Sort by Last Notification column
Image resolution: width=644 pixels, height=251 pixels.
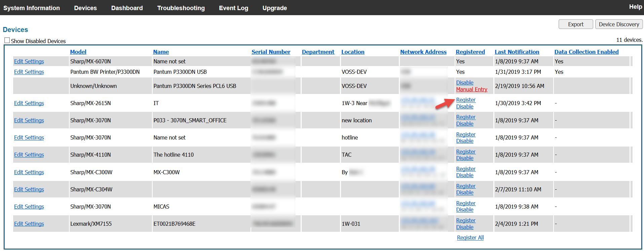[517, 52]
